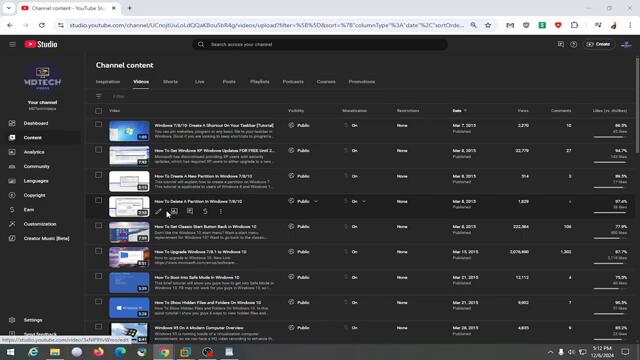640x360 pixels.
Task: Click the likes ratio bar on Upgrade Windows 7/8.1 row
Action: point(610,263)
